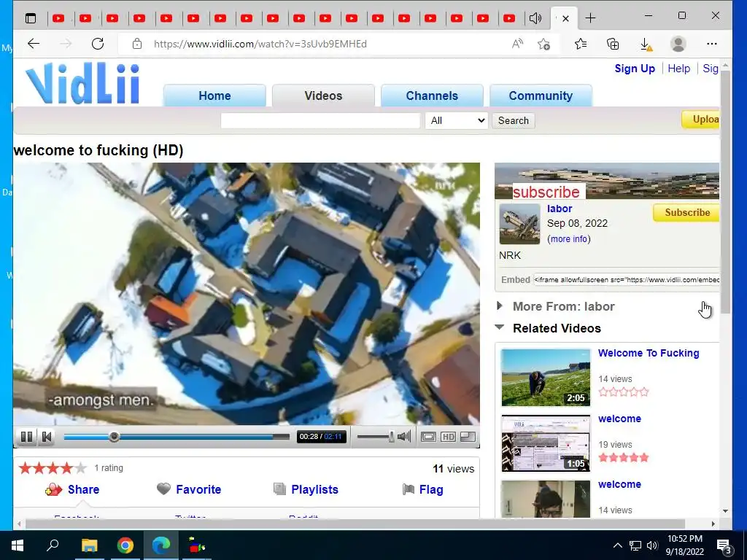
Task: Click the VidLii search text field
Action: click(x=320, y=120)
